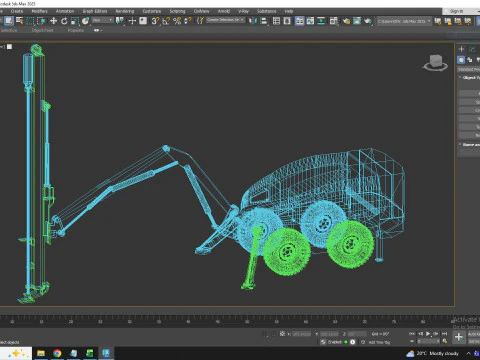
Task: Click Previous Frame playback control
Action: point(420,334)
